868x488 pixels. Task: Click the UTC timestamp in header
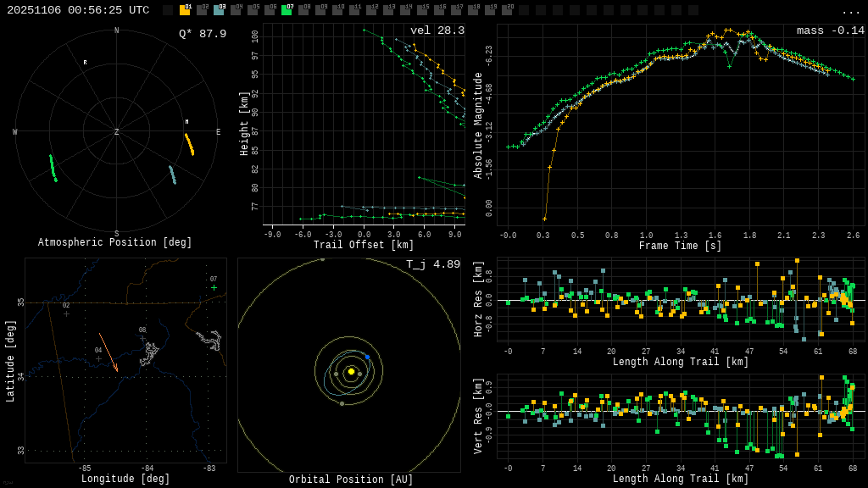click(x=78, y=10)
